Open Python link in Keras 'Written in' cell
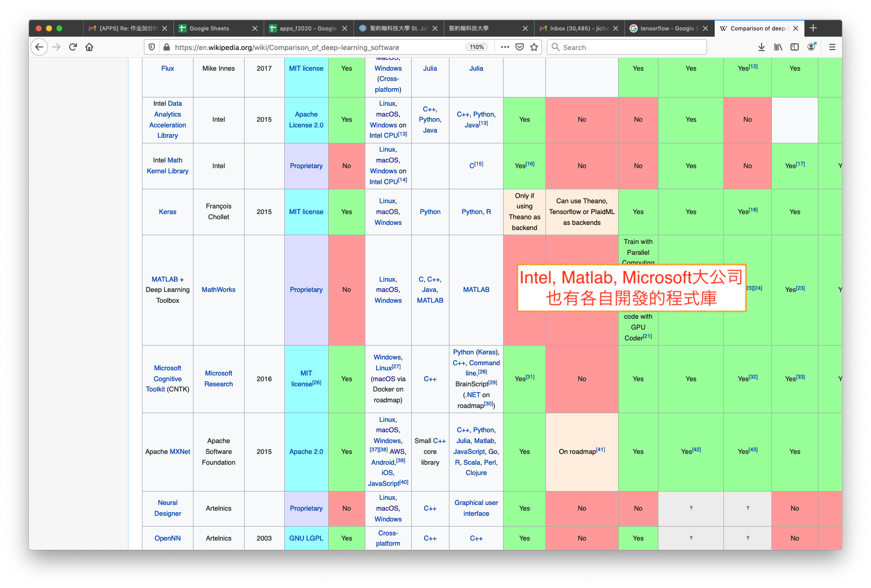 pyautogui.click(x=430, y=211)
